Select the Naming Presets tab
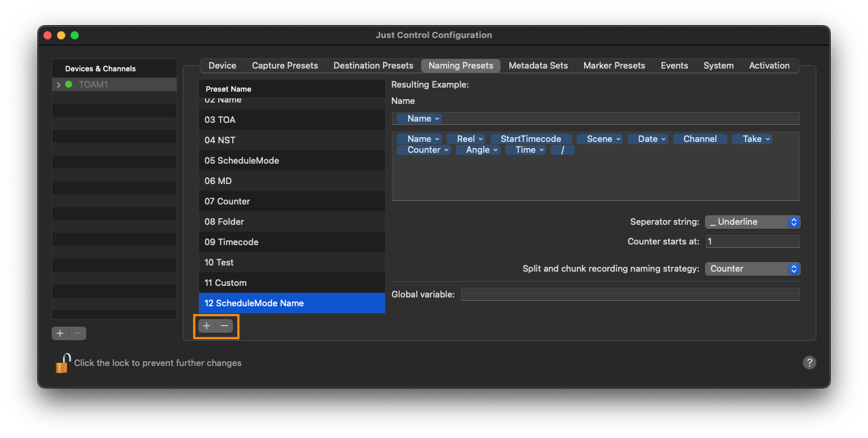 coord(460,66)
